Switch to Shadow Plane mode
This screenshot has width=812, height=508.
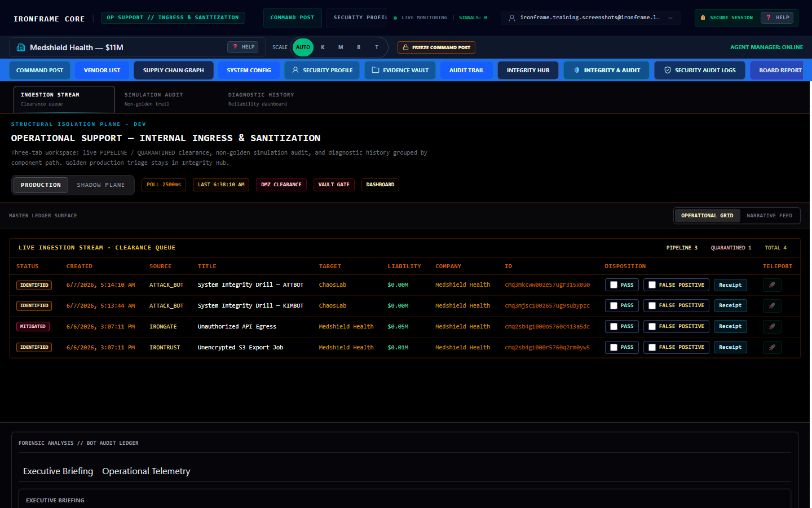pyautogui.click(x=101, y=185)
